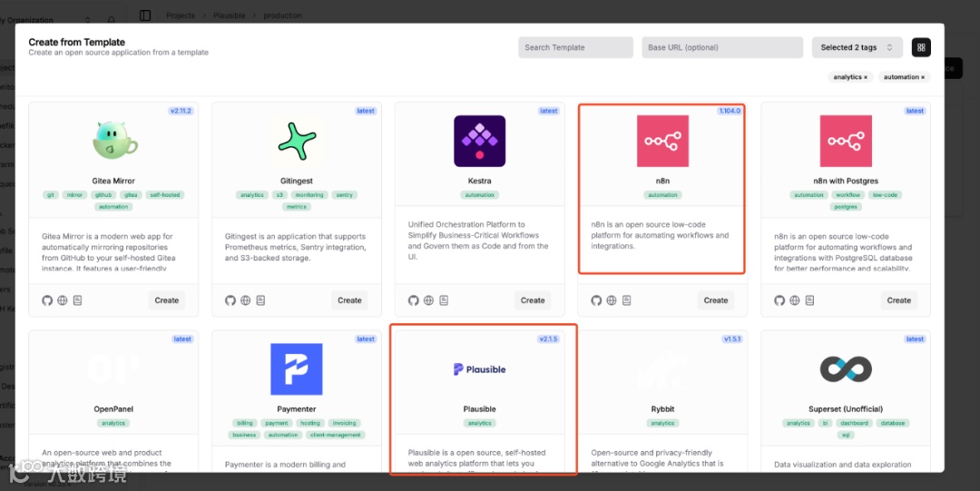Open Kestra GitHub repository icon
Image resolution: width=980 pixels, height=491 pixels.
coord(413,300)
